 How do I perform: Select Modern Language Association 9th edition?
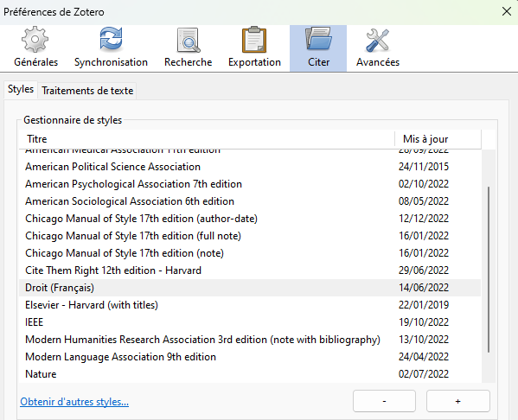(x=250, y=357)
